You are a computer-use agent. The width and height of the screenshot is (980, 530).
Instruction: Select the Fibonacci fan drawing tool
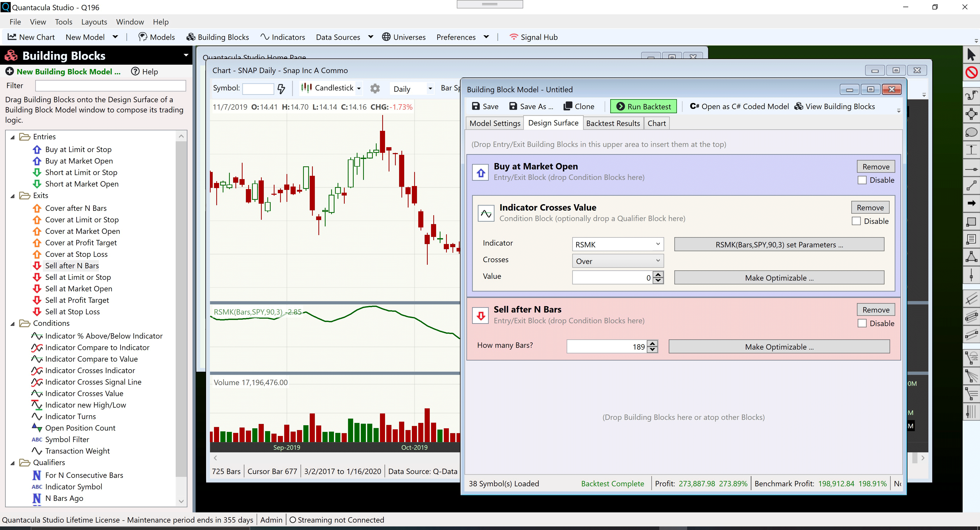(971, 376)
